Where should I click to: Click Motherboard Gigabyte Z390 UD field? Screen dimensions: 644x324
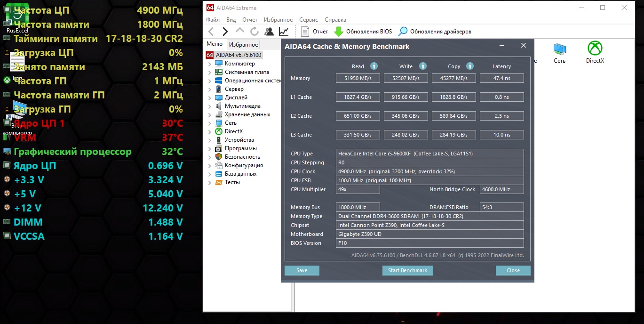[430, 234]
